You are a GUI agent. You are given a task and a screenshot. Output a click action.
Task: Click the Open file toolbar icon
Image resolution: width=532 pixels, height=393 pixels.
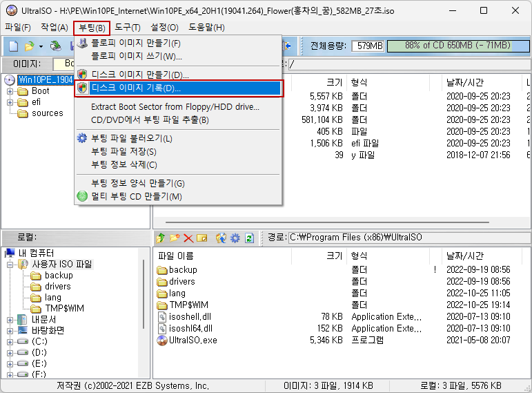[x=30, y=46]
